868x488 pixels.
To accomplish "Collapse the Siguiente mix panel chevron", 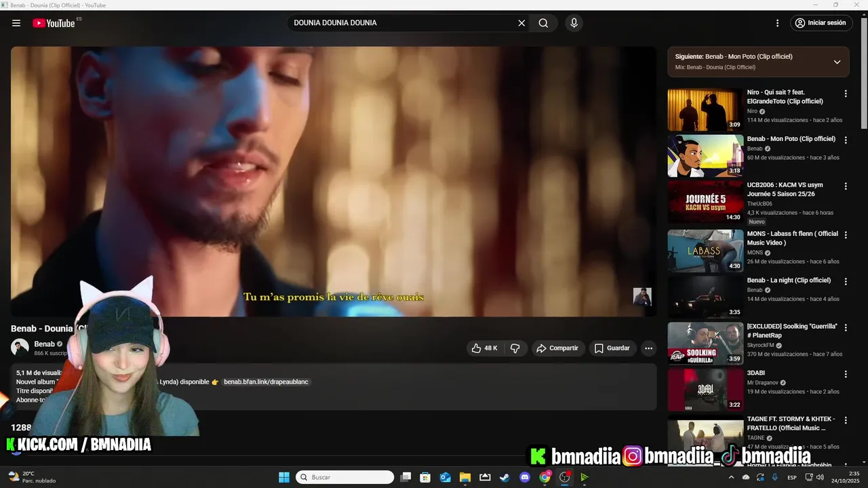I will click(837, 62).
